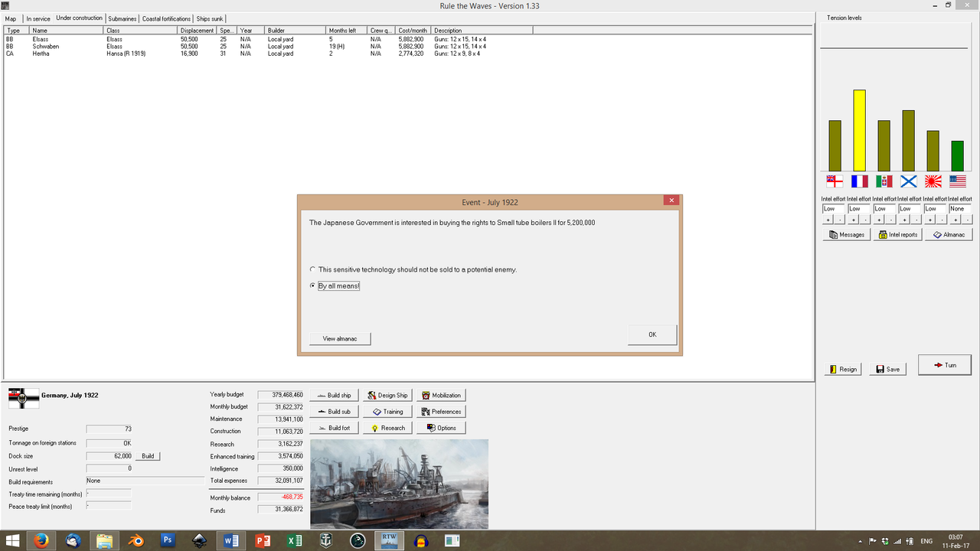Open the Messages panel
Viewport: 980px width, 551px height.
point(846,234)
